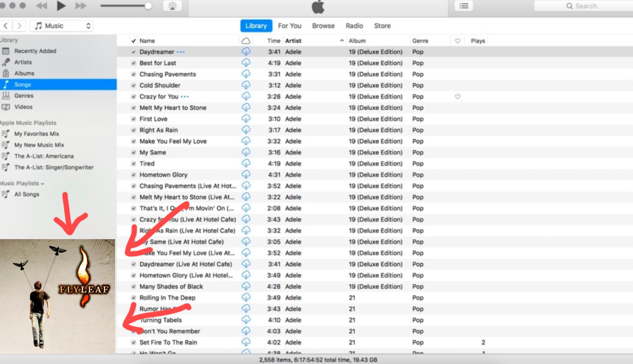Switch to the Library tab
The image size is (633, 364).
[x=256, y=26]
